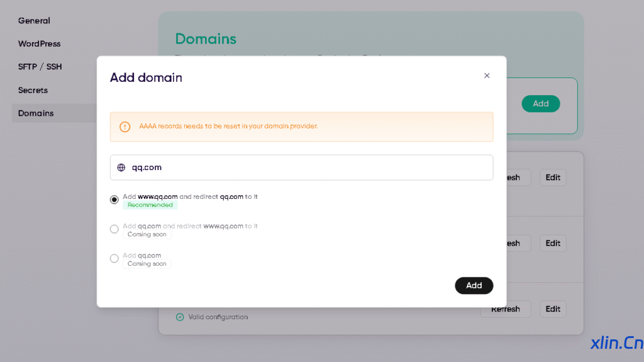Click Refresh next to Valid configuration row

click(x=506, y=309)
